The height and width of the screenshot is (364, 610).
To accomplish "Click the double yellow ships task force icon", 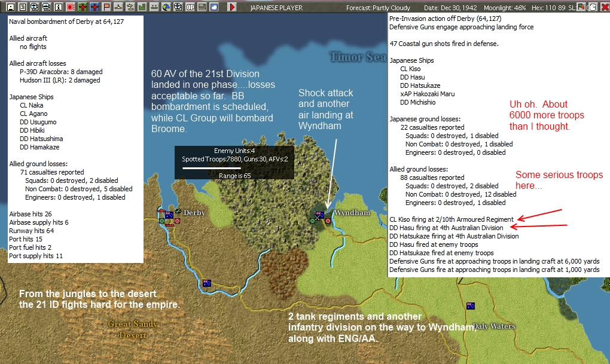I will (x=130, y=7).
